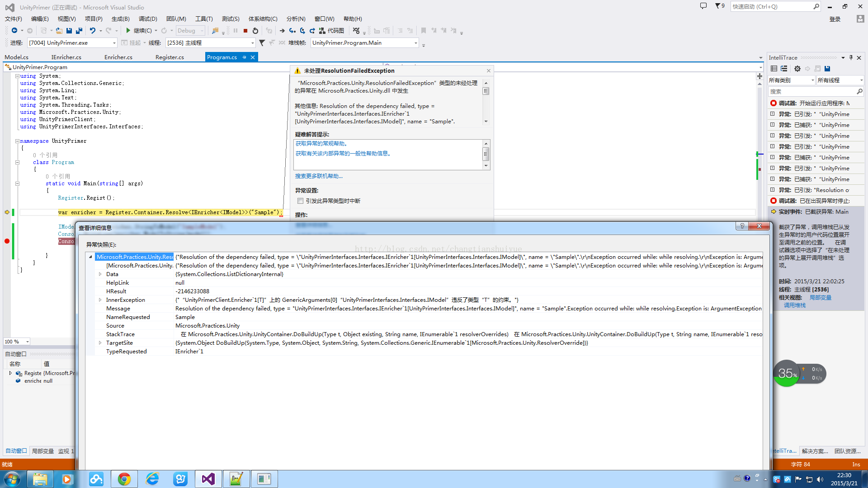Open IntelliTrace settings gear
The image size is (868, 488).
coord(797,69)
